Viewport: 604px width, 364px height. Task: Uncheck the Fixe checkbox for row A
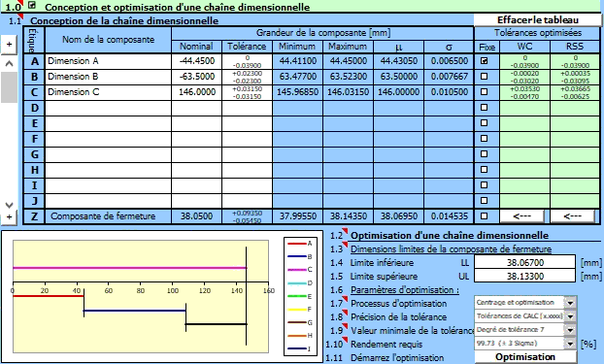pos(485,61)
